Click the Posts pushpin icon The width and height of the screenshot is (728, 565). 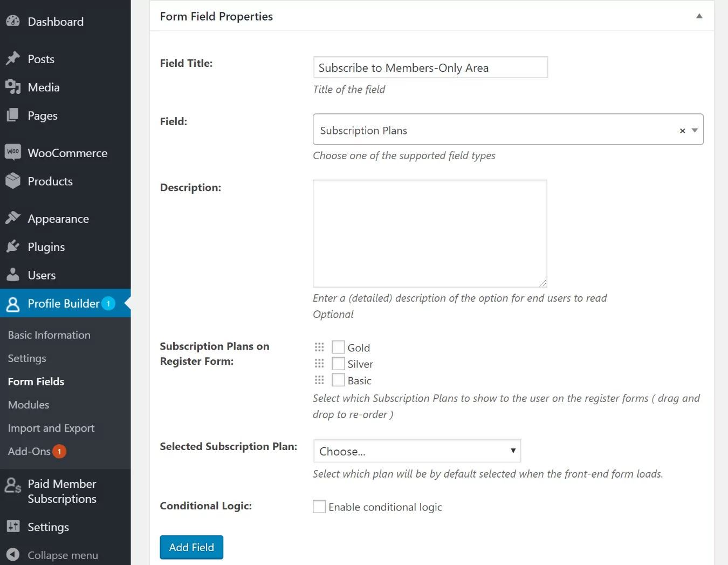(x=13, y=58)
